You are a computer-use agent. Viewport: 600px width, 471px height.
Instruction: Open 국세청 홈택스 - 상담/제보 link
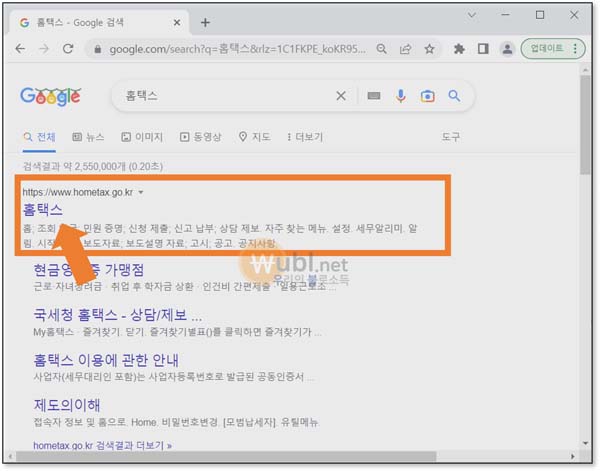118,315
